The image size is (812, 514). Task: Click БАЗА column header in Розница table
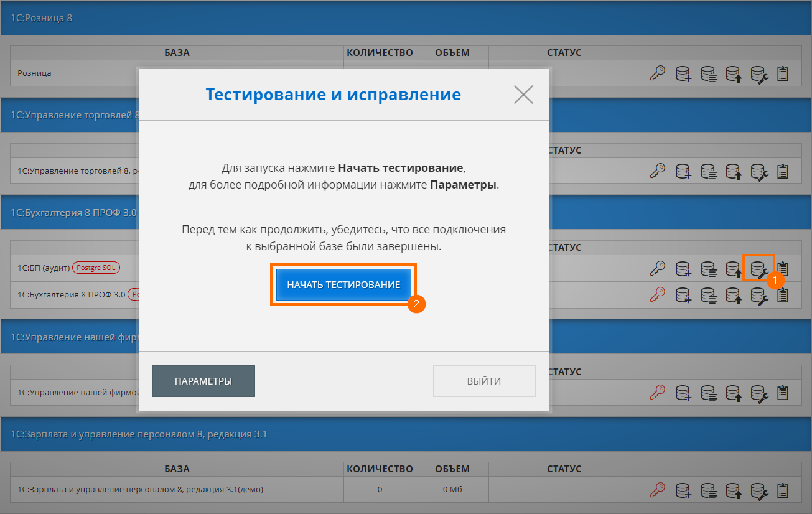coord(177,53)
